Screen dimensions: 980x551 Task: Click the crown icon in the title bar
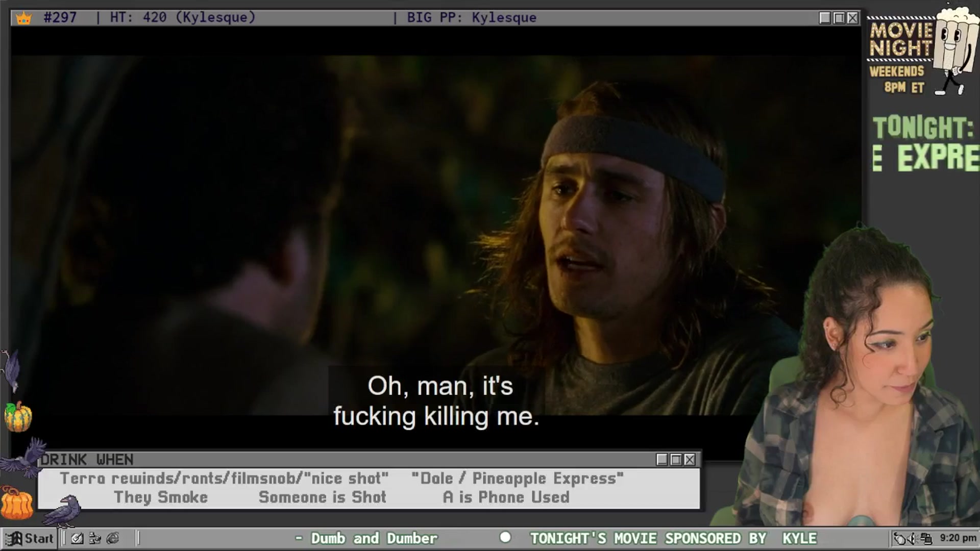click(23, 18)
